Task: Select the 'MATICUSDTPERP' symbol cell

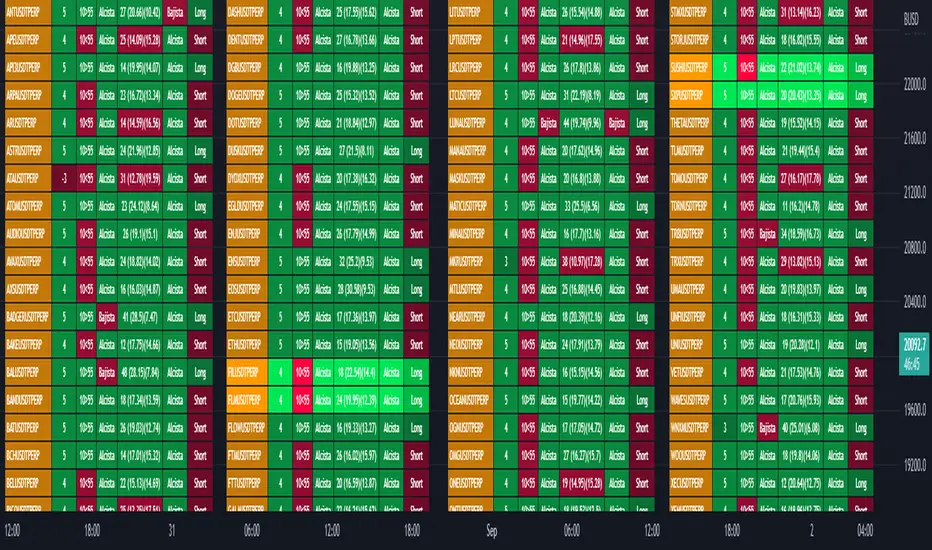Action: pos(470,206)
